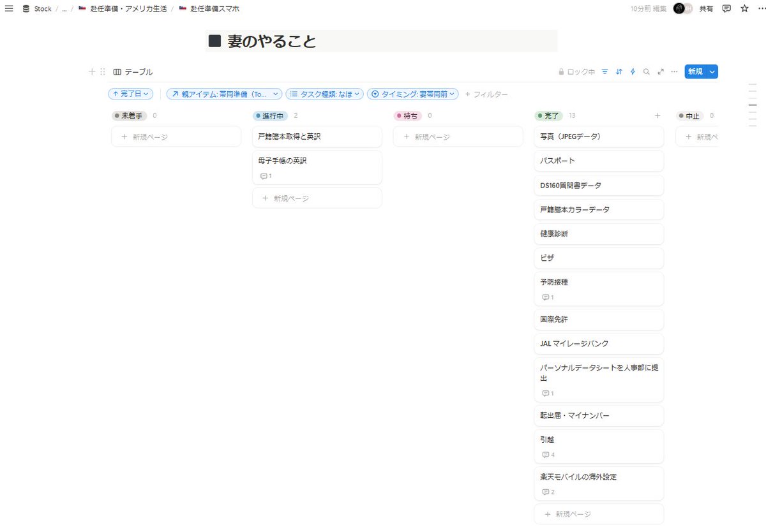The image size is (766, 532).
Task: Click the 共有 share button
Action: point(706,9)
